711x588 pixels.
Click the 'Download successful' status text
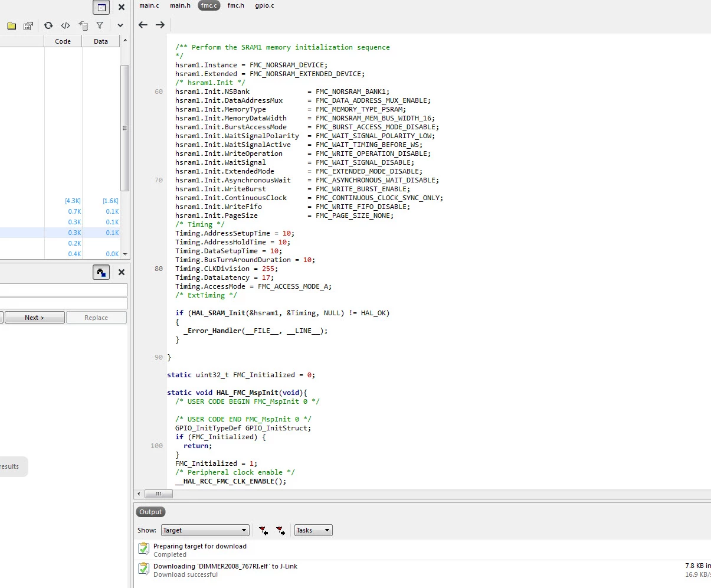click(x=185, y=574)
